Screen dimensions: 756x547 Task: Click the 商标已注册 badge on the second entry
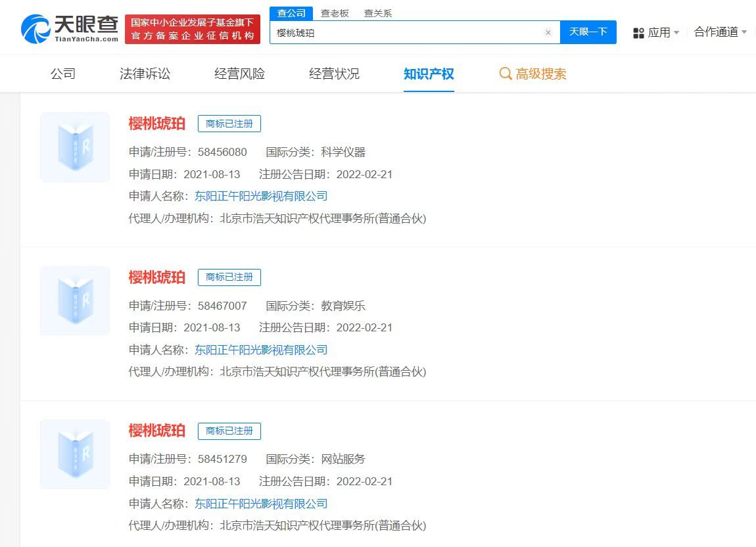(229, 277)
